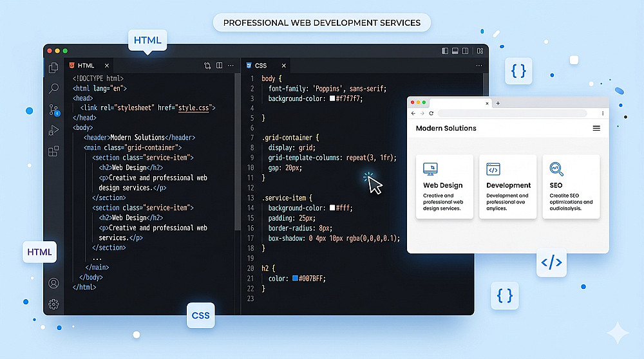Viewport: 644px width, 359px height.
Task: Click the #fff color swatch
Action: 332,208
